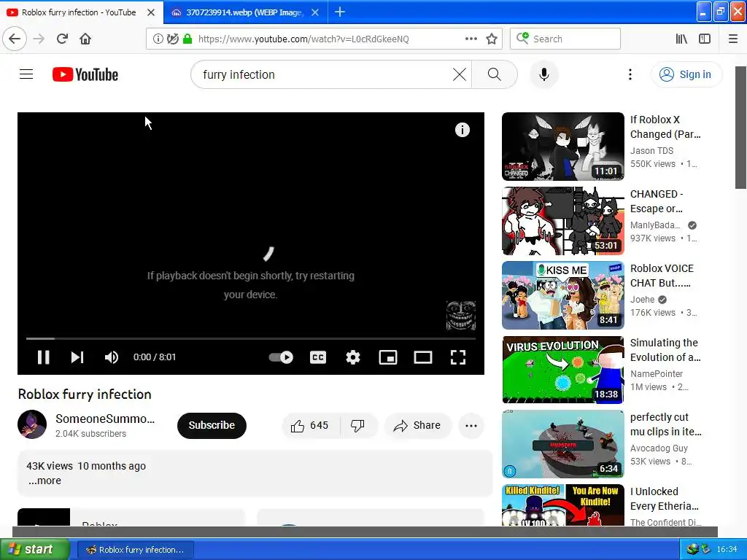Click the Sign in button
The height and width of the screenshot is (560, 747).
tap(686, 74)
